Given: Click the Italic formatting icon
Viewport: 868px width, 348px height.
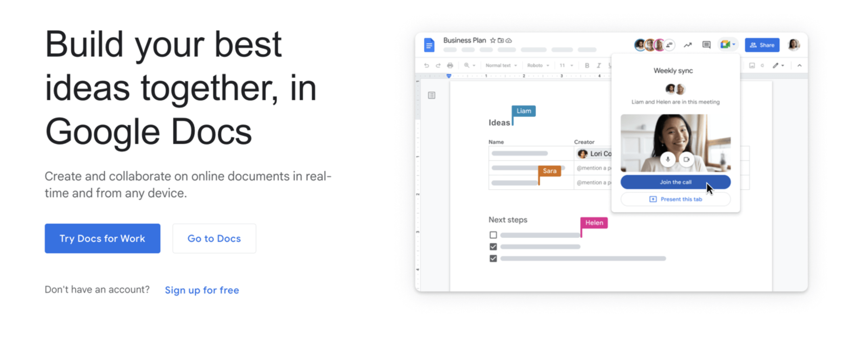Looking at the screenshot, I should [599, 66].
